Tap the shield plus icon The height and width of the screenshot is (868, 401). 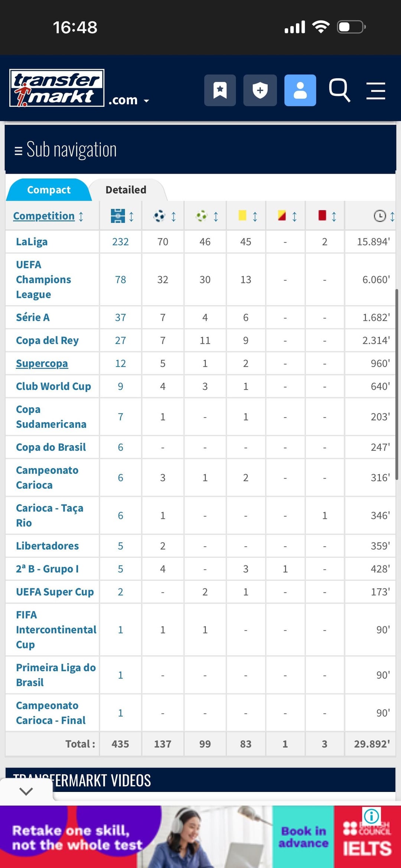[x=260, y=90]
